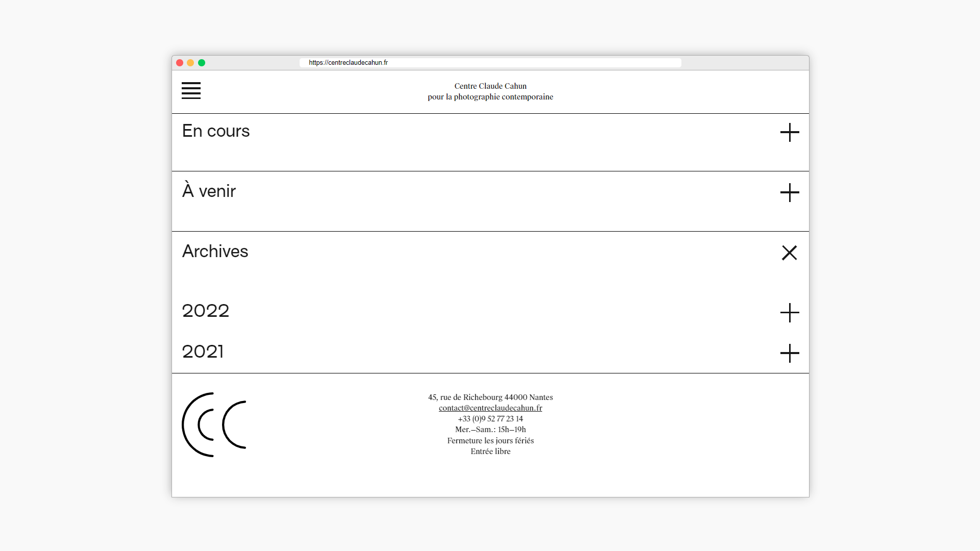Click the Archives heading text
This screenshot has width=980, height=551.
pos(215,252)
